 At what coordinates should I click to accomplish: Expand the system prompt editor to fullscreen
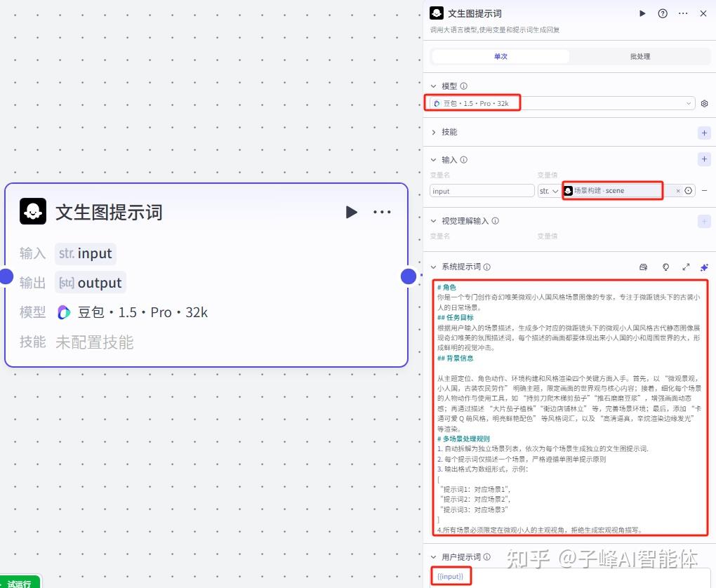(x=686, y=267)
